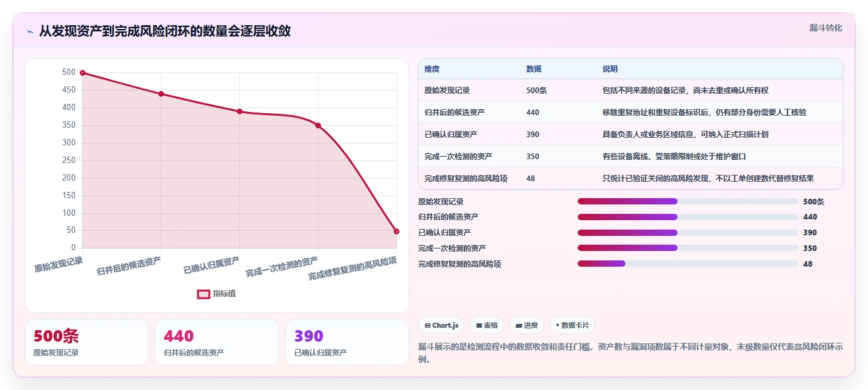Click description 只统计已验证关闭的高风险发现
Image resolution: width=868 pixels, height=390 pixels.
pyautogui.click(x=708, y=179)
